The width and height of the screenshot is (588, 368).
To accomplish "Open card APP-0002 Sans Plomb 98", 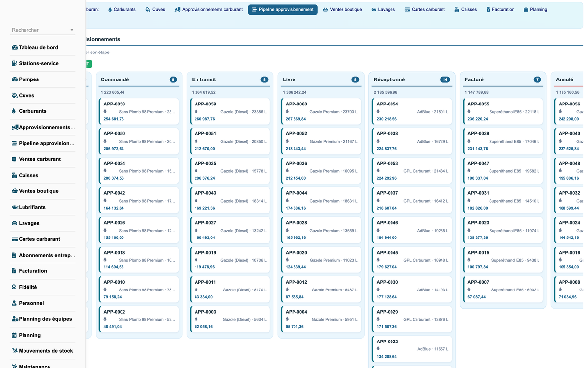I will [139, 319].
